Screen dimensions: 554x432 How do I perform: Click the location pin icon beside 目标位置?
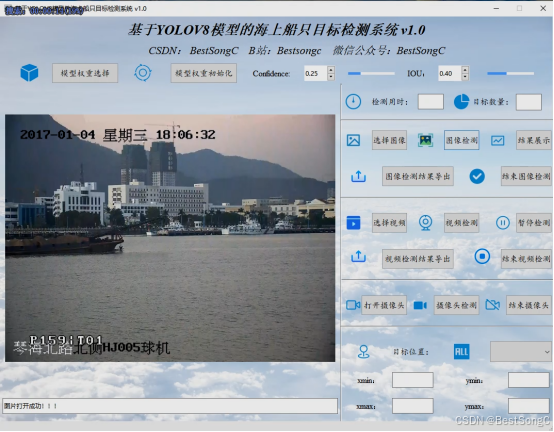364,352
